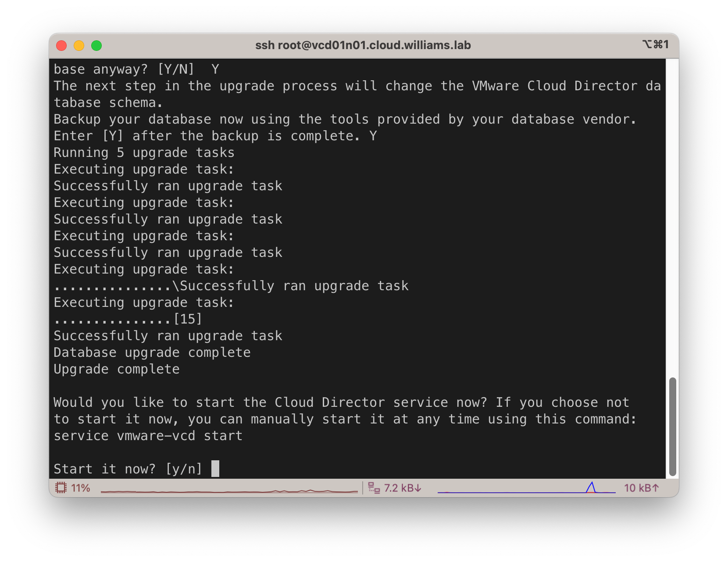
Task: Click the 10 kB upload rate text
Action: tap(642, 488)
